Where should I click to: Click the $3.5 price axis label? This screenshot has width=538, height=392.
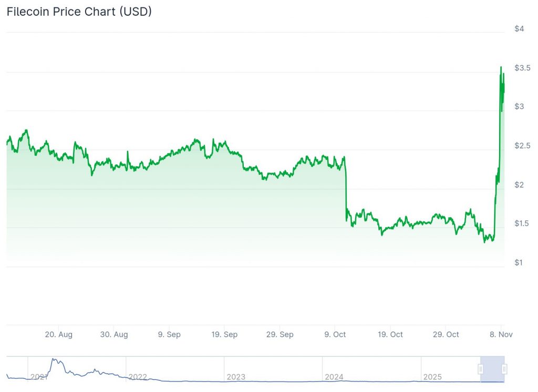[522, 68]
